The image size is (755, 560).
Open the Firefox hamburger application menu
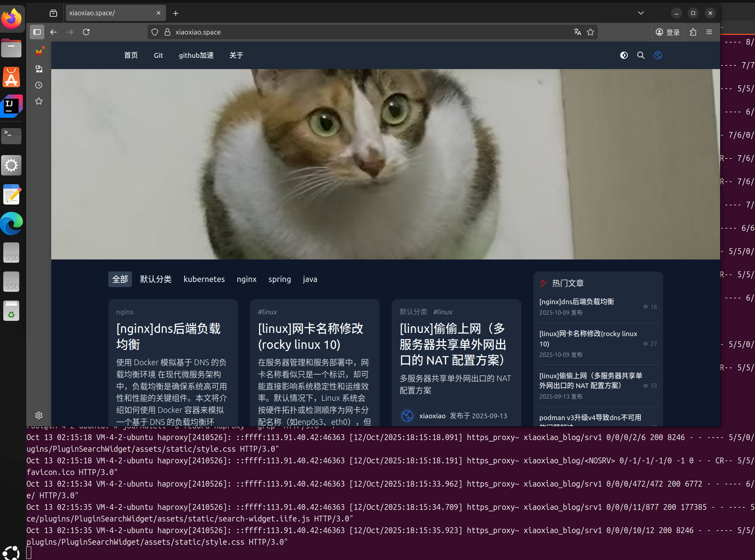point(709,32)
